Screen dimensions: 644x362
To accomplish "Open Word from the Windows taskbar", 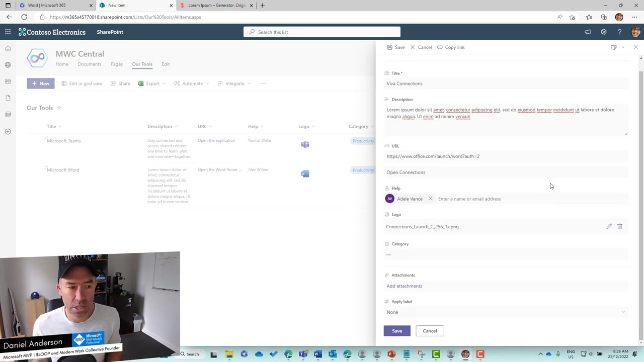I will (x=317, y=354).
